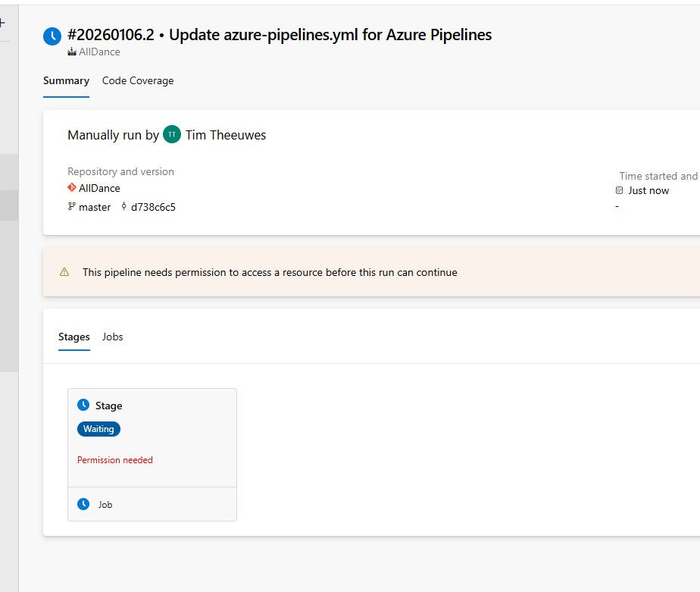Click the TT user avatar
Screen dimensions: 700x592
172,135
